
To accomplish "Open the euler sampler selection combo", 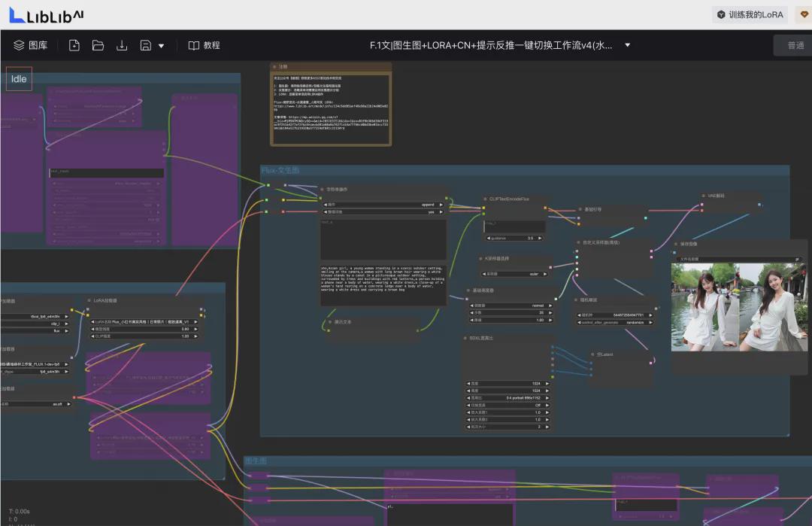I will (x=515, y=274).
